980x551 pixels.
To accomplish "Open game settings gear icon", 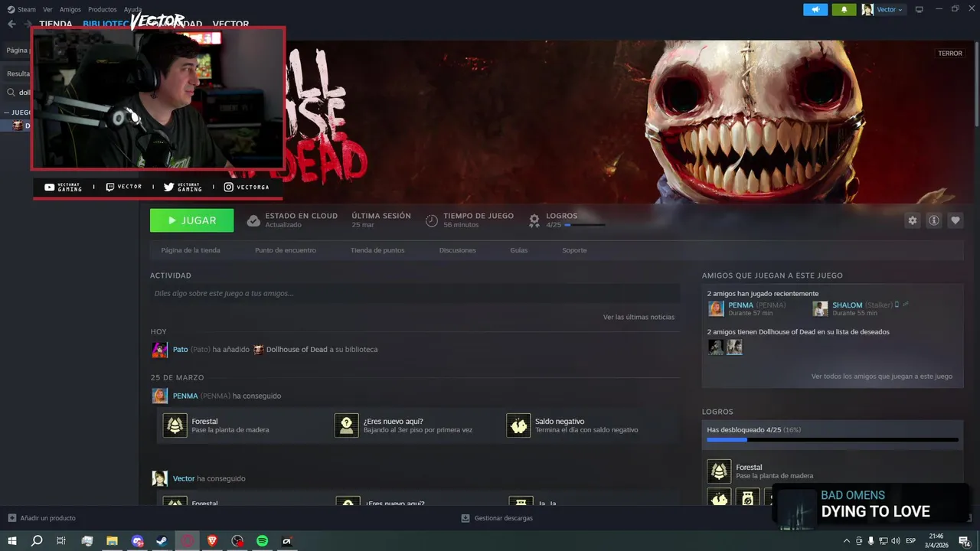I will point(913,220).
